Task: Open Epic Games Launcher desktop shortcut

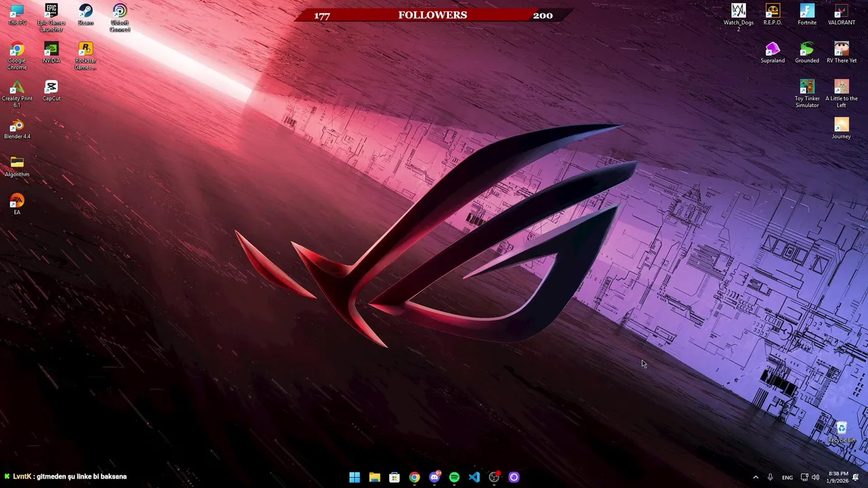Action: coord(52,18)
